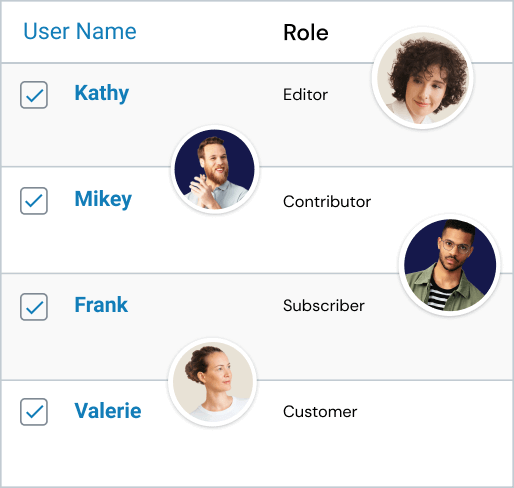The image size is (514, 488).
Task: Click the Subscriber role label
Action: coord(324,306)
